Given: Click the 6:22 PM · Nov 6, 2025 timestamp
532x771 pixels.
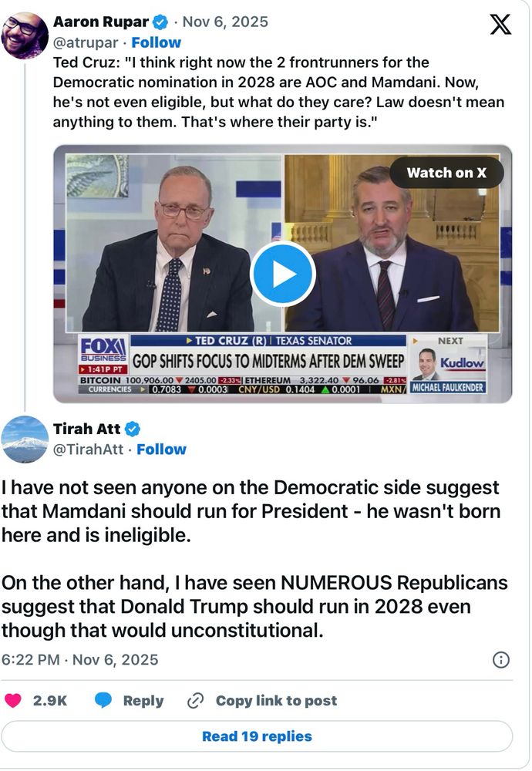Looking at the screenshot, I should click(x=79, y=660).
